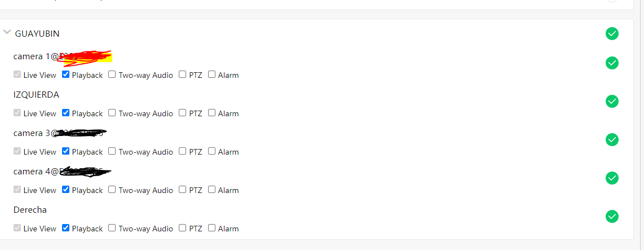Toggle Live View for IZQUIERDA
Screen dimensions: 644x250
pyautogui.click(x=17, y=113)
